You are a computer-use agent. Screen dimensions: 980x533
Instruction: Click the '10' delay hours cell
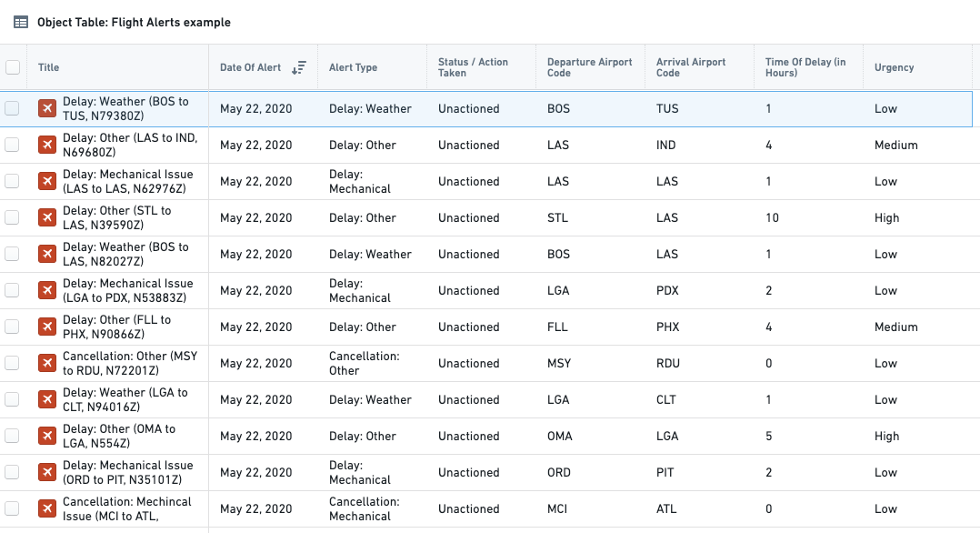pos(772,217)
